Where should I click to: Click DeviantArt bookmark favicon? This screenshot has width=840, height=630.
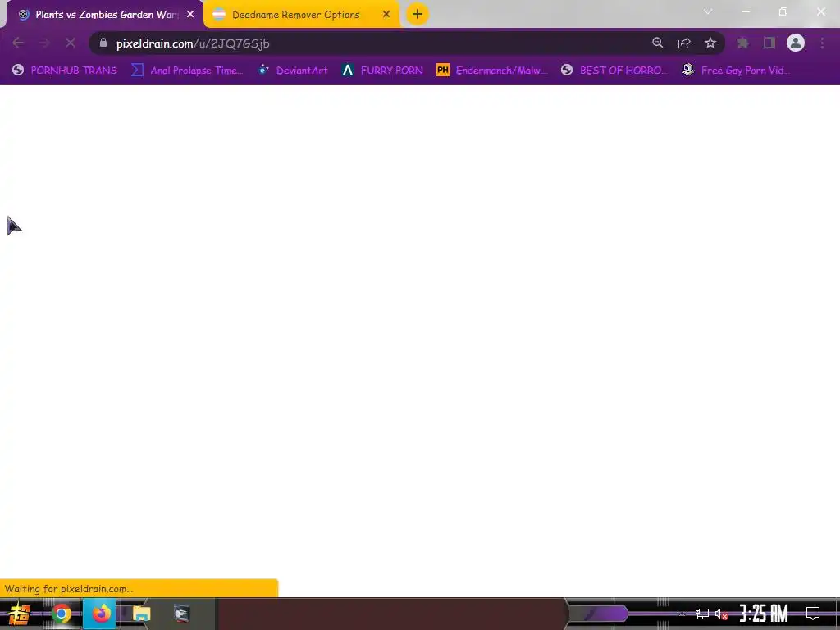click(263, 70)
